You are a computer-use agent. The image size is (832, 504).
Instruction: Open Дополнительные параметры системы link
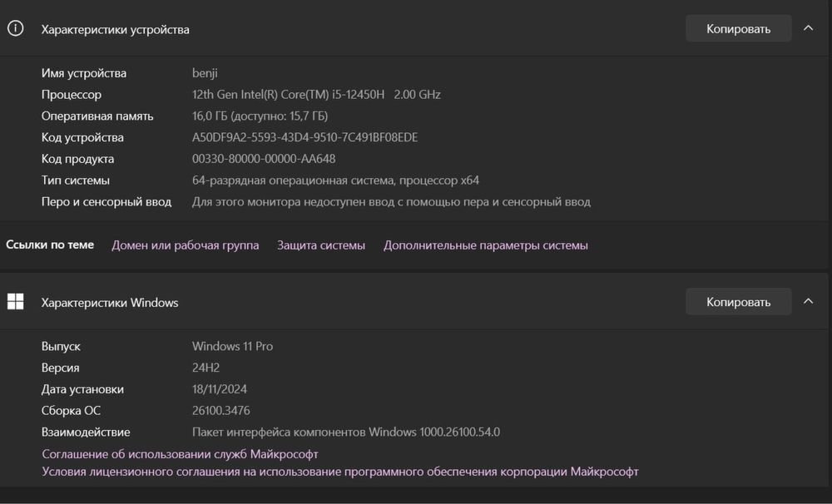point(485,245)
